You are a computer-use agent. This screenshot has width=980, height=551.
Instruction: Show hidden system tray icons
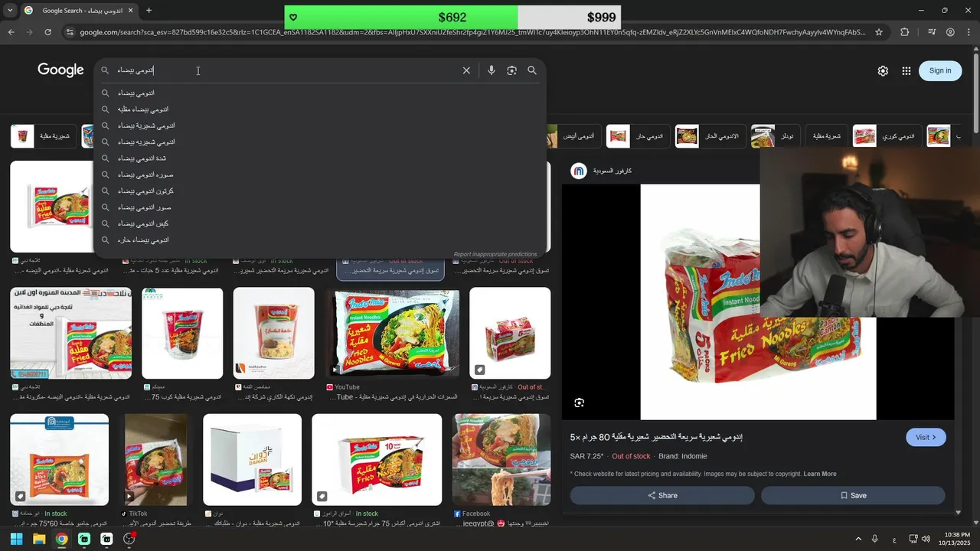(x=858, y=540)
